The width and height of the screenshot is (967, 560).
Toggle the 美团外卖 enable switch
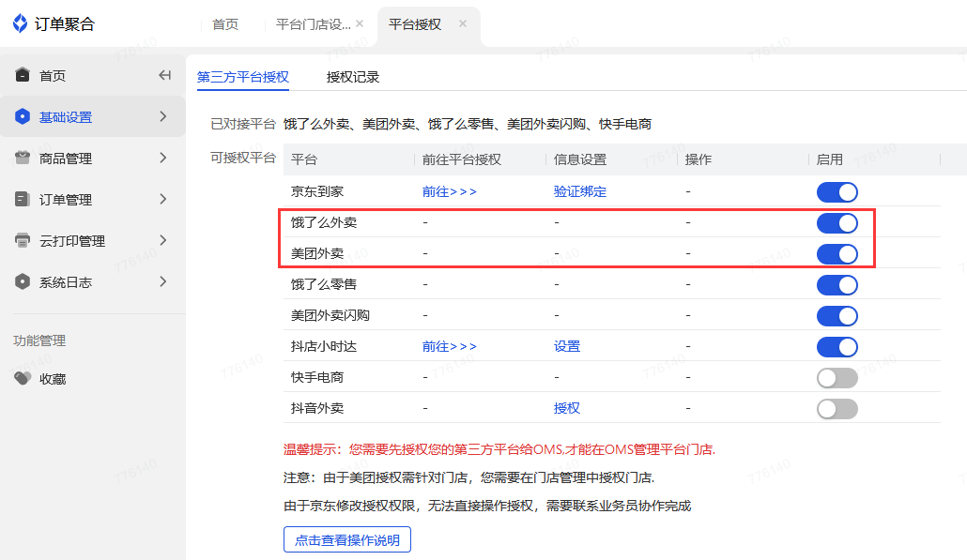tap(837, 254)
